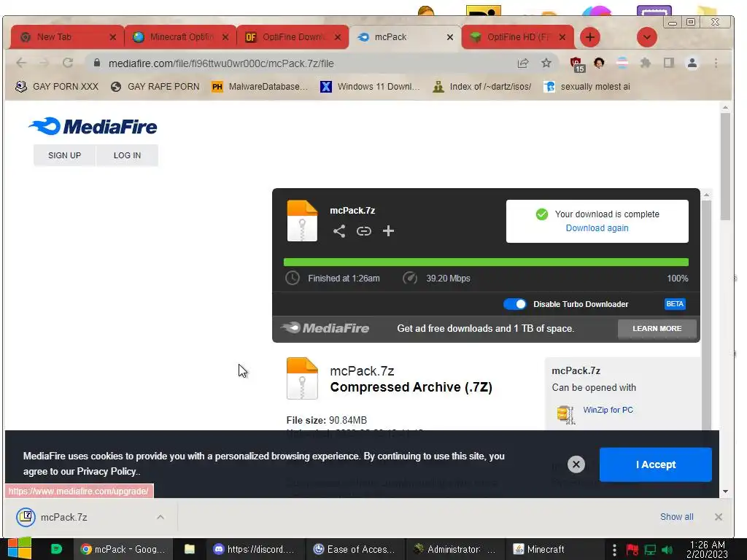Open a new tab with plus button
The height and width of the screenshot is (560, 747).
point(589,37)
